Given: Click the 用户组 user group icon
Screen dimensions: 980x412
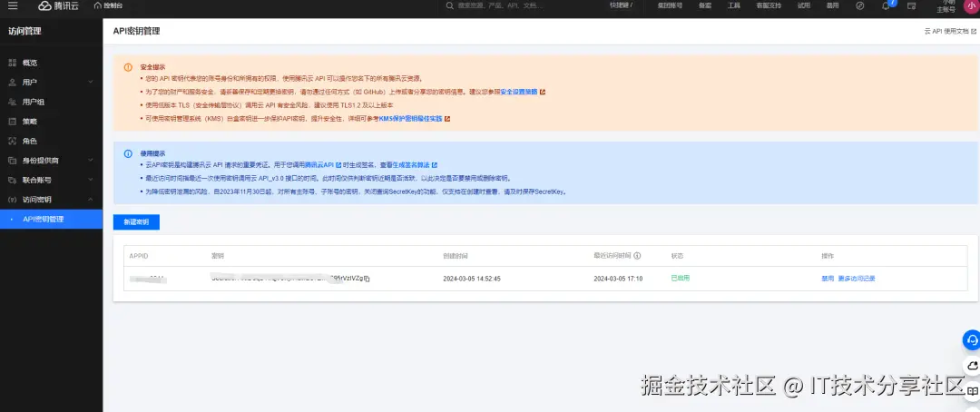Looking at the screenshot, I should point(12,102).
